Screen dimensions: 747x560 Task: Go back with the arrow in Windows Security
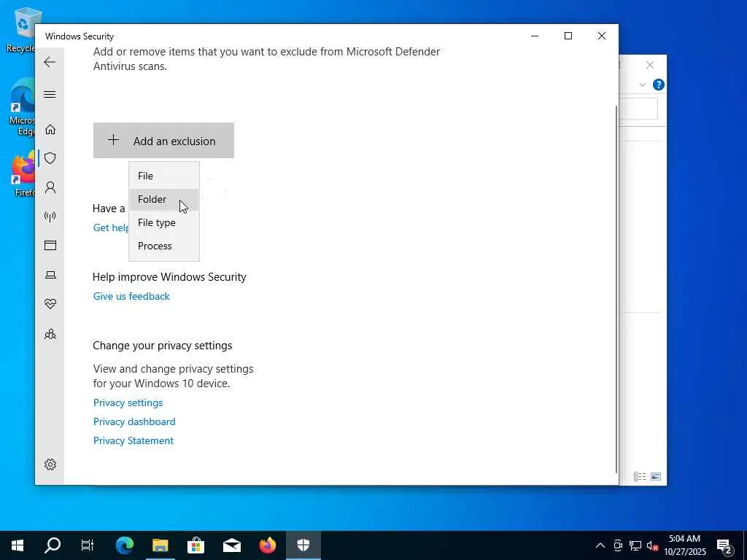tap(50, 62)
